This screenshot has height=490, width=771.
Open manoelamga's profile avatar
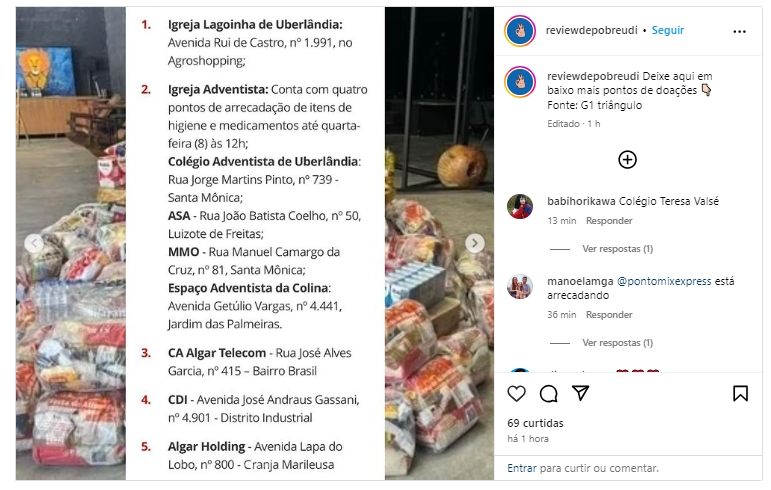(x=520, y=287)
